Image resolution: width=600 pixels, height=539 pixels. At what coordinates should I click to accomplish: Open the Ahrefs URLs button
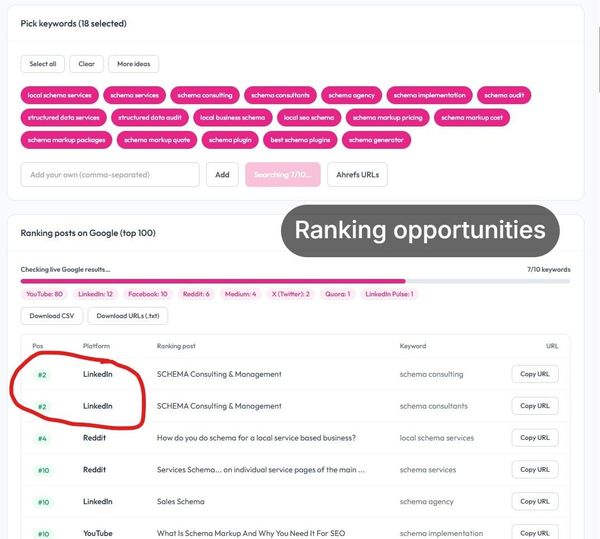[357, 175]
